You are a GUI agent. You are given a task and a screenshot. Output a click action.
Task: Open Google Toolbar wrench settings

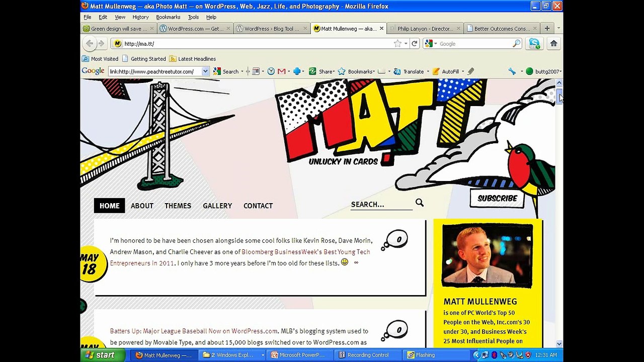tap(512, 71)
